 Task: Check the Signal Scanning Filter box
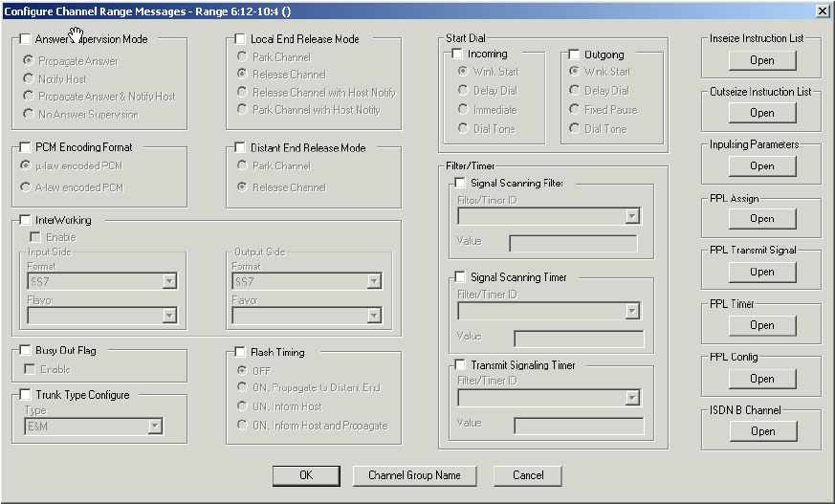tap(460, 183)
